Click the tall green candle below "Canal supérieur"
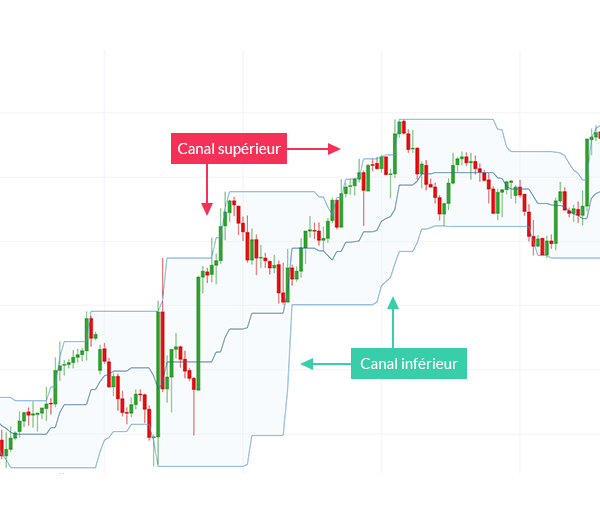Image resolution: width=600 pixels, height=524 pixels. pos(199,333)
